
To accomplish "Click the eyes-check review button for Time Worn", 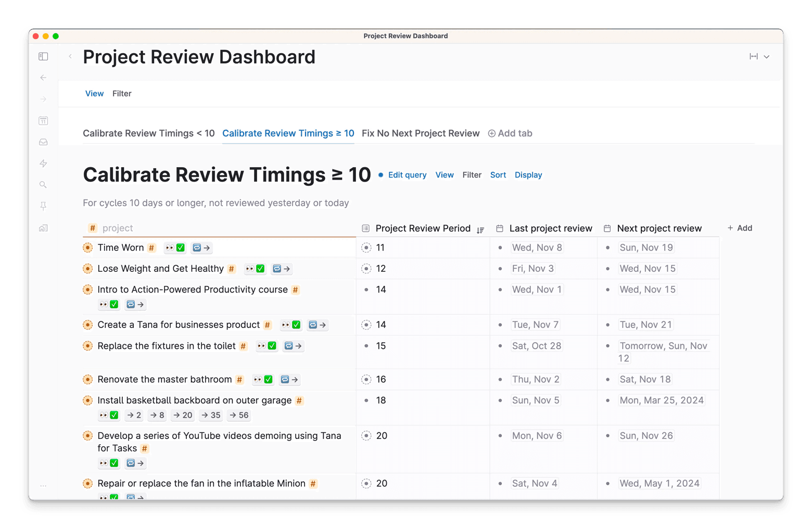I will 175,248.
